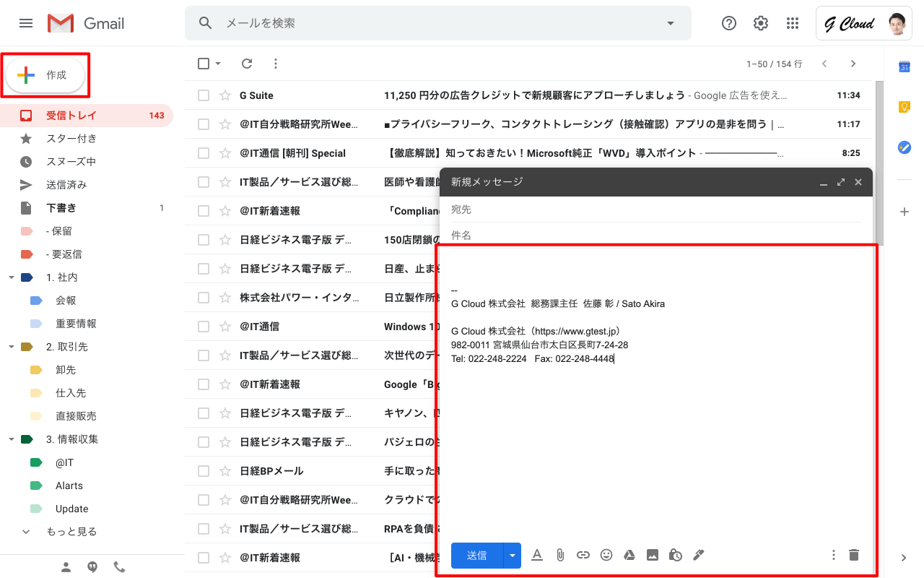Open Hangouts conversations icon
The height and width of the screenshot is (578, 924).
(x=92, y=567)
